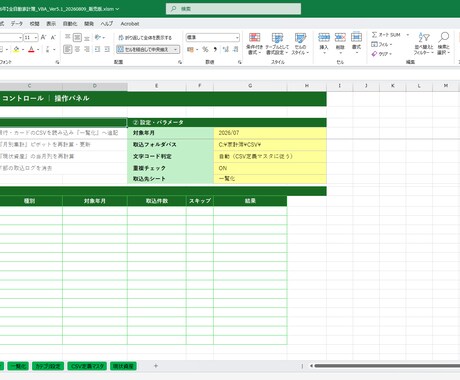This screenshot has width=460, height=380.
Task: Open Find & Select (検索と選択)
Action: tap(443, 44)
